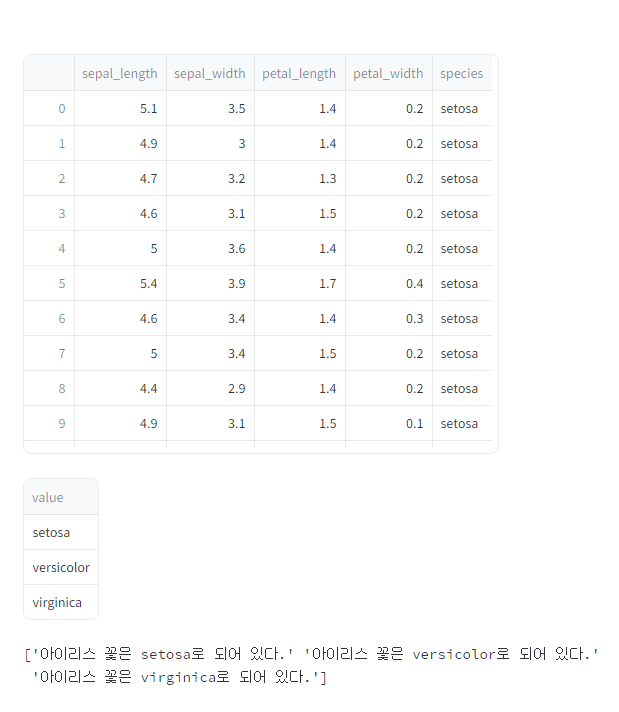The width and height of the screenshot is (619, 712).
Task: Select row index 4
Action: [x=49, y=248]
